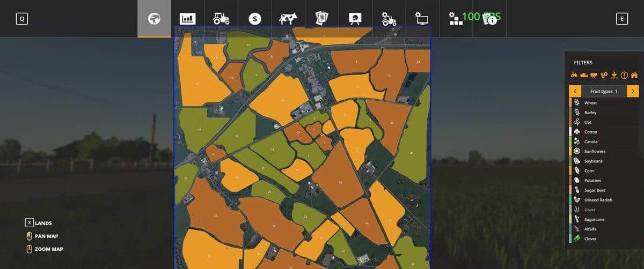Click field number 34 on the map
Viewport: 644px width, 269px height.
340,183
